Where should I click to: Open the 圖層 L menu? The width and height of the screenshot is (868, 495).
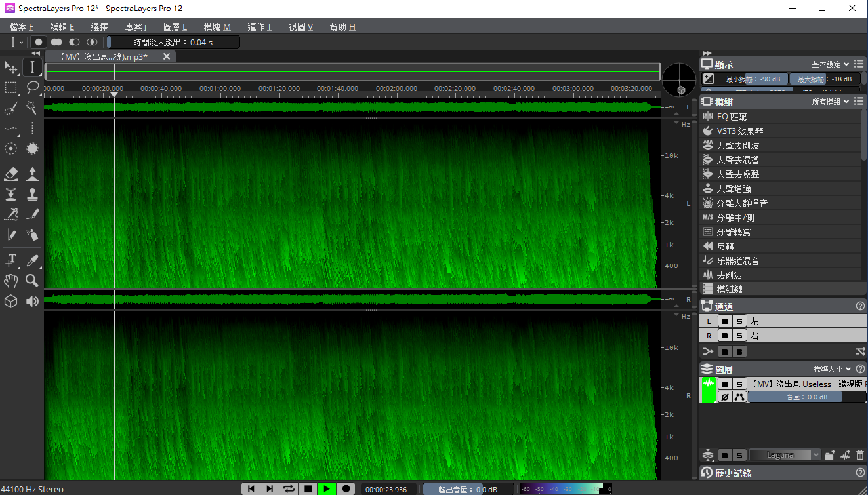point(175,27)
